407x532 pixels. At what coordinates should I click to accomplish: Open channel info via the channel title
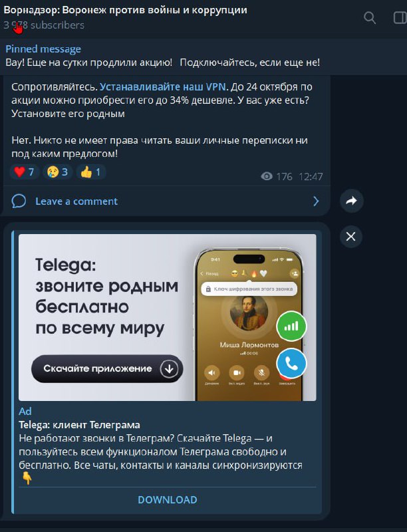click(x=125, y=10)
